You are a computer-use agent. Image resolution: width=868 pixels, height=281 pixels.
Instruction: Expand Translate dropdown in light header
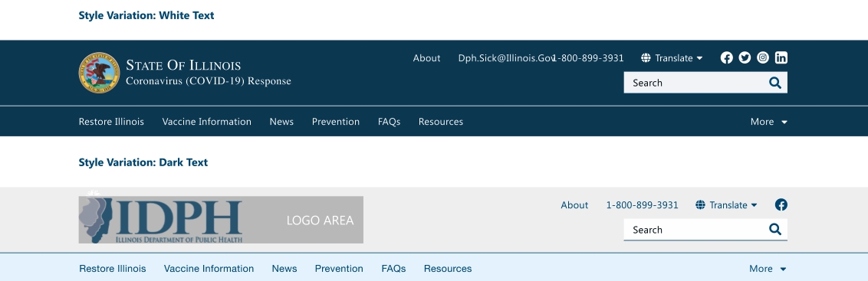pos(726,205)
